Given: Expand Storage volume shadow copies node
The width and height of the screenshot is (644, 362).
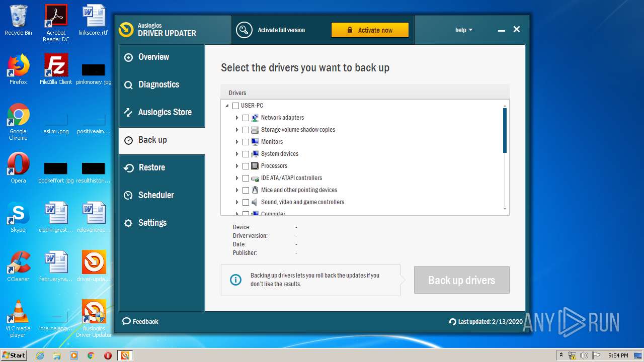Looking at the screenshot, I should [237, 130].
